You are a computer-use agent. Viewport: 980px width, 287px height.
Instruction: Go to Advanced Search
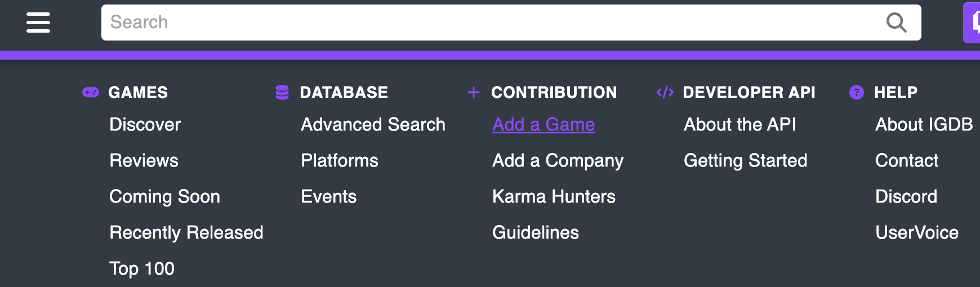coord(373,124)
